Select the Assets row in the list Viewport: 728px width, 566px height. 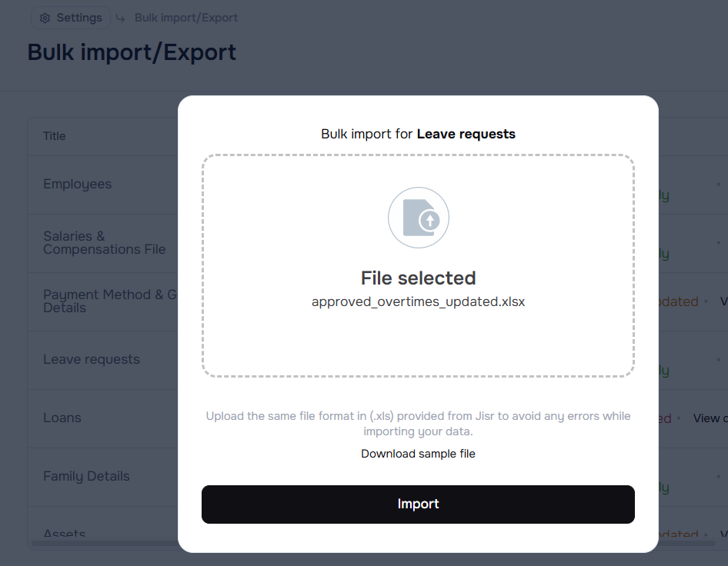pyautogui.click(x=65, y=534)
